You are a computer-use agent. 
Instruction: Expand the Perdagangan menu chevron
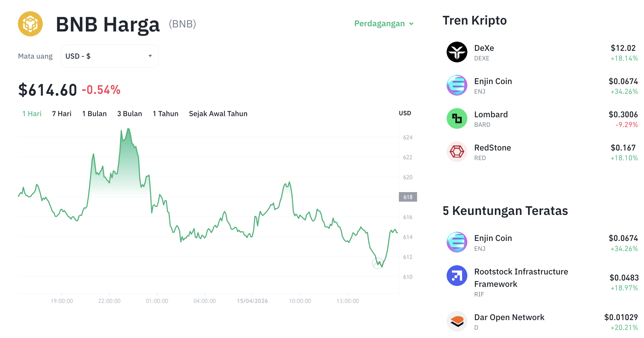(x=412, y=24)
